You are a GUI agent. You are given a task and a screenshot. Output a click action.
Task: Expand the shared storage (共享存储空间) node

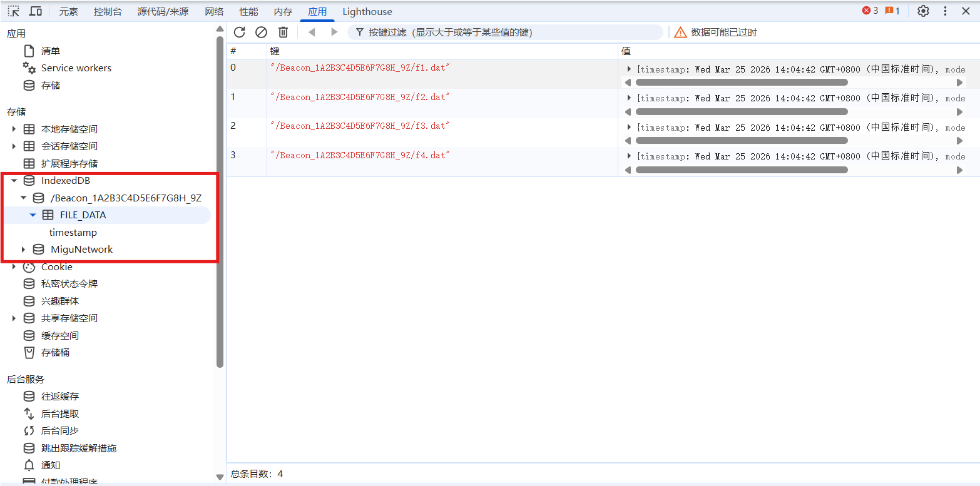click(14, 318)
